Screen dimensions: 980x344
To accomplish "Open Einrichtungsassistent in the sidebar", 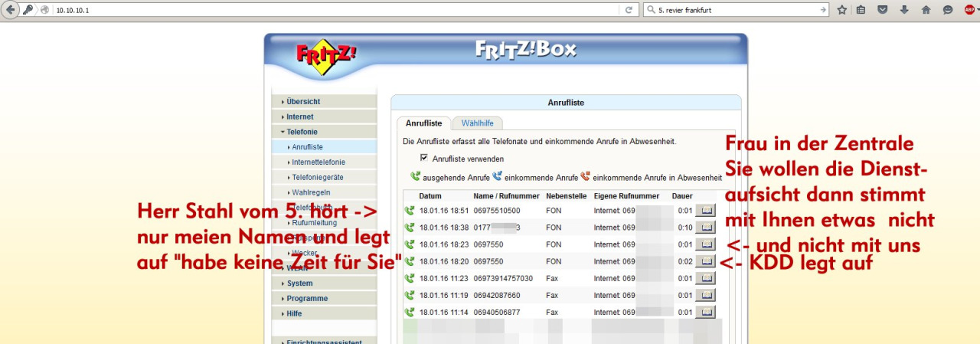I will coord(324,341).
